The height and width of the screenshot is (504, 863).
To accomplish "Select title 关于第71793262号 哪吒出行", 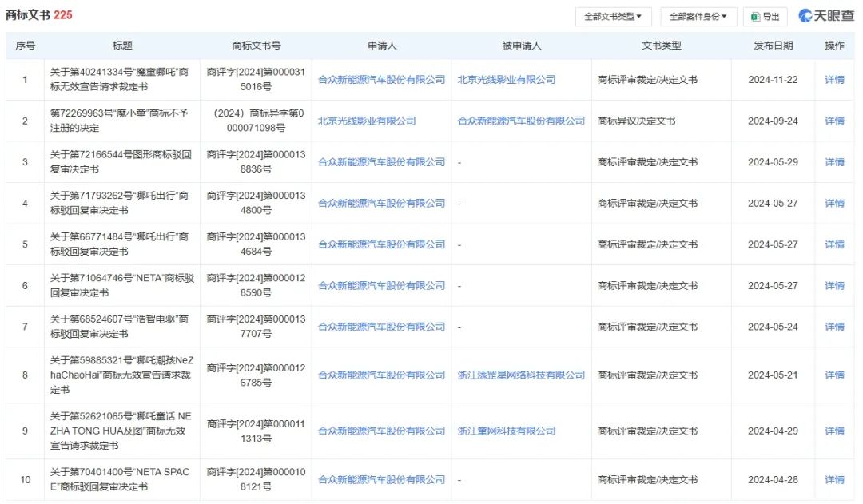I will pyautogui.click(x=119, y=204).
